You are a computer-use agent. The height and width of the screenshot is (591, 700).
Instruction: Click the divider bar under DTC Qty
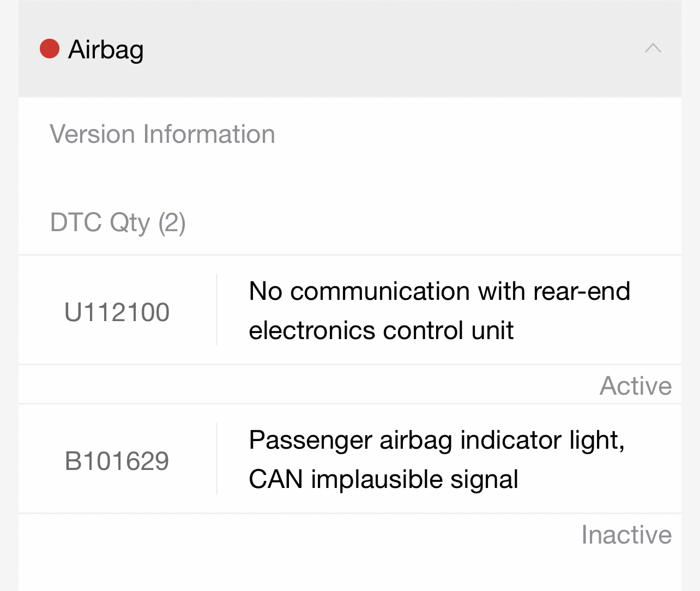(350, 254)
